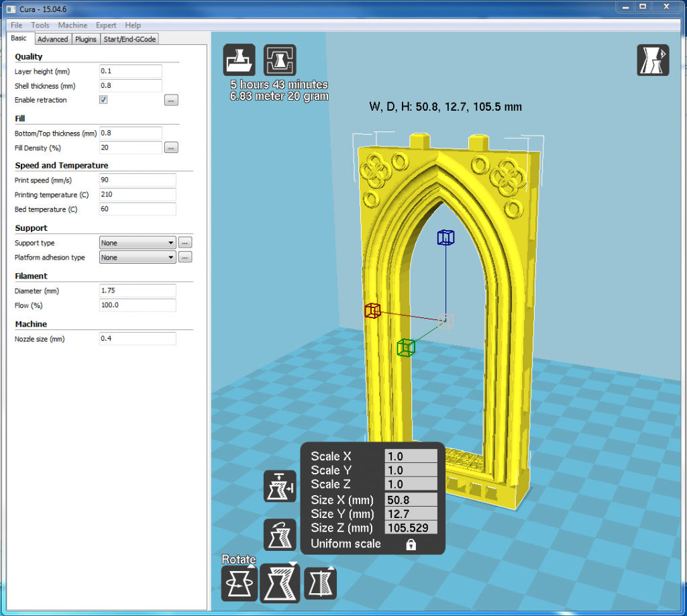This screenshot has height=616, width=687.
Task: Click the grey center scale handle
Action: tap(445, 321)
